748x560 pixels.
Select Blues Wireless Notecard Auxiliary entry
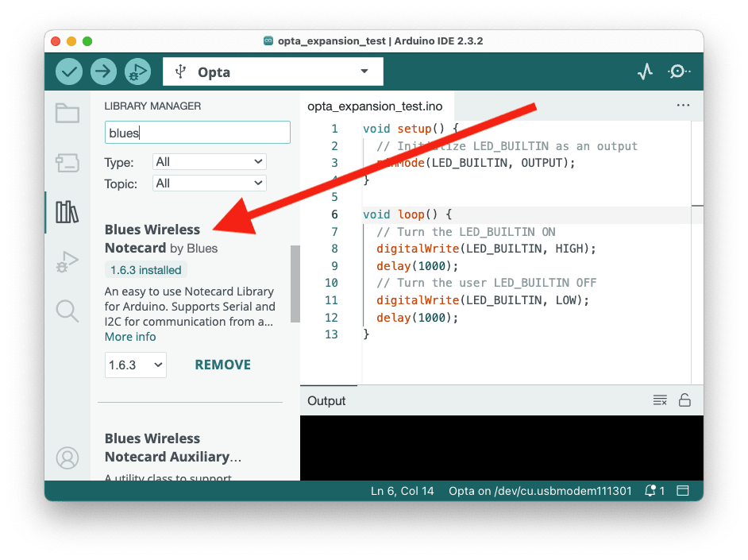172,447
